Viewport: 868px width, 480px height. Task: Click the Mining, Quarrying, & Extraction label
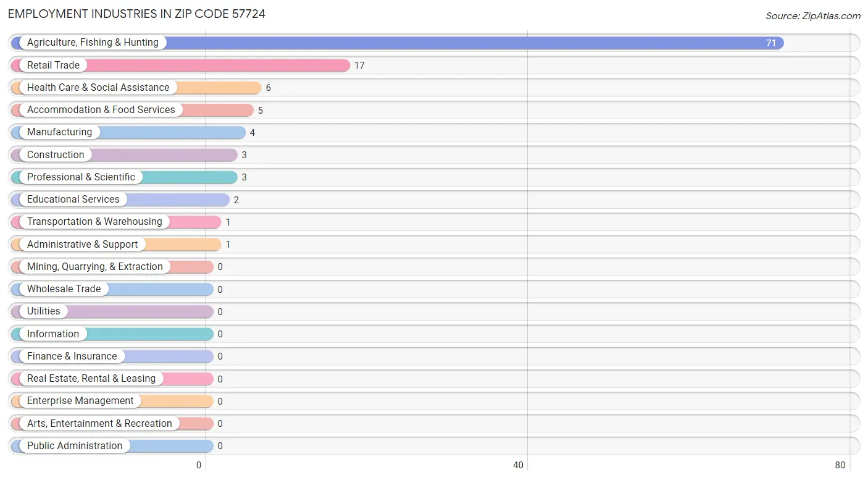click(95, 267)
